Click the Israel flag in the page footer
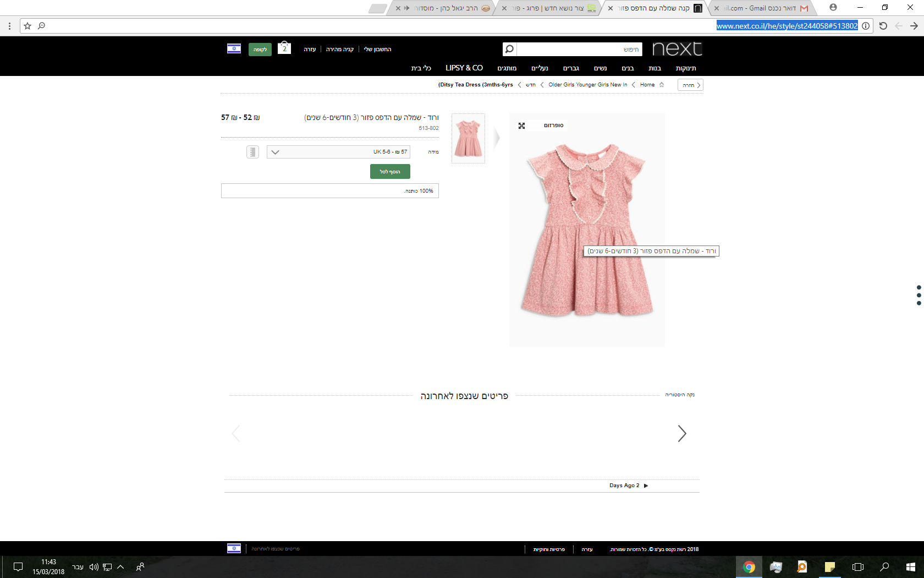Screen dimensions: 924x578 click(234, 548)
